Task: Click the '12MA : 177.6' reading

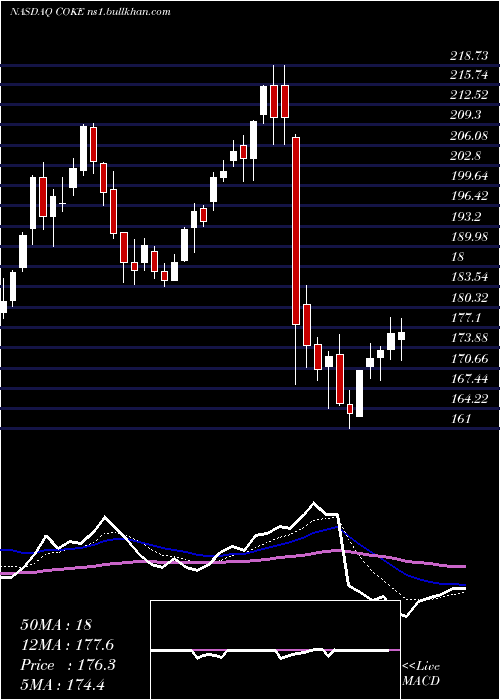Action: point(67,645)
